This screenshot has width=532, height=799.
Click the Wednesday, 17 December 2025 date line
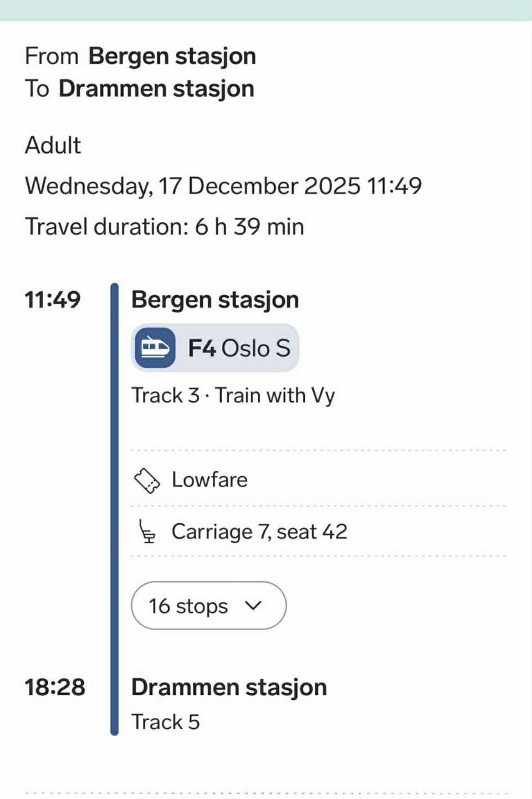click(x=223, y=186)
